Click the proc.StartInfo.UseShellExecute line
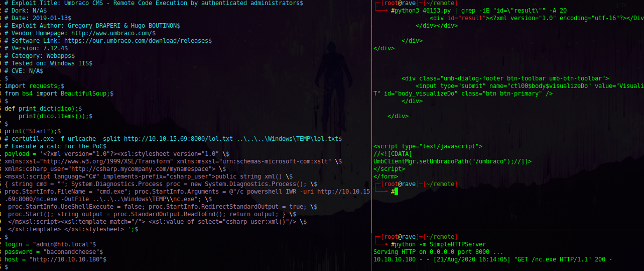 [163, 207]
